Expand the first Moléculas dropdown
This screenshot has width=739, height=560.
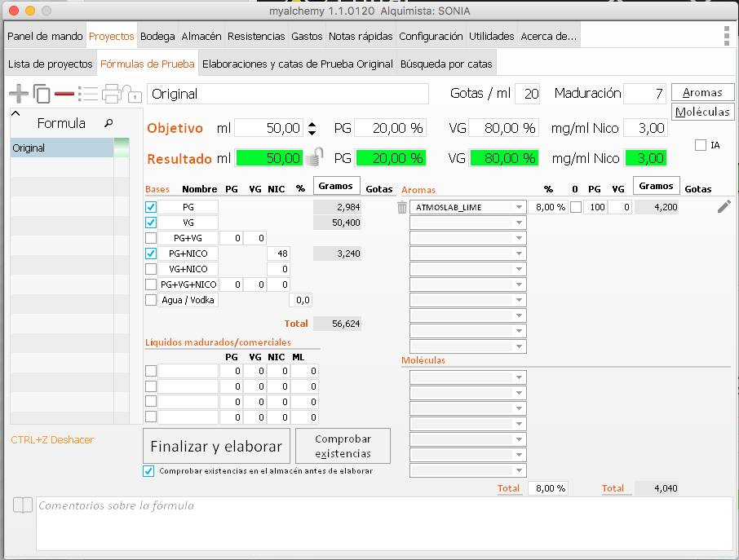click(x=519, y=377)
